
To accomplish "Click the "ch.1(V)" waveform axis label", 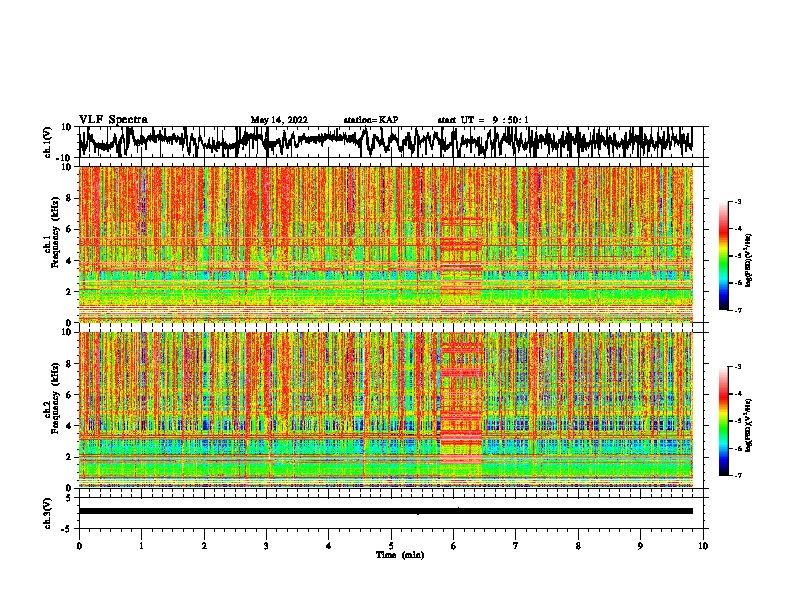I will point(47,142).
